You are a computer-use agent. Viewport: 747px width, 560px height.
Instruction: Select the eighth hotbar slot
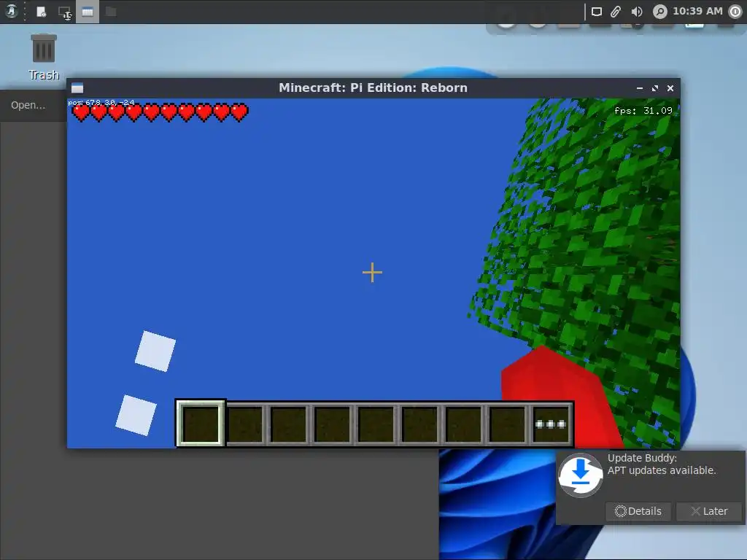508,424
